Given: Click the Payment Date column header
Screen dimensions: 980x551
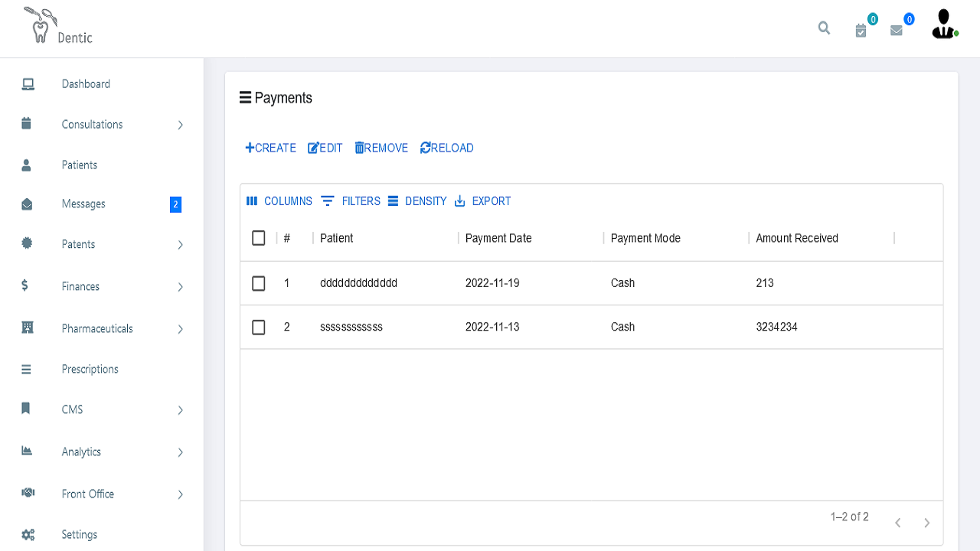Looking at the screenshot, I should click(498, 238).
